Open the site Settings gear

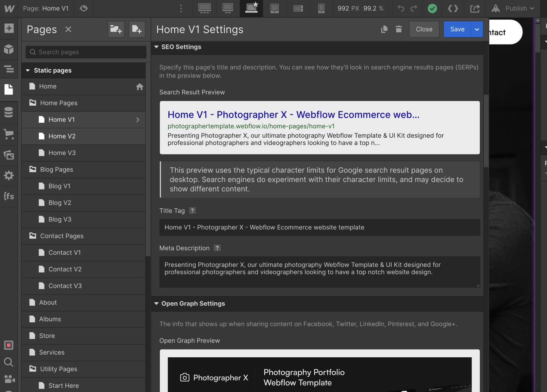tap(9, 176)
